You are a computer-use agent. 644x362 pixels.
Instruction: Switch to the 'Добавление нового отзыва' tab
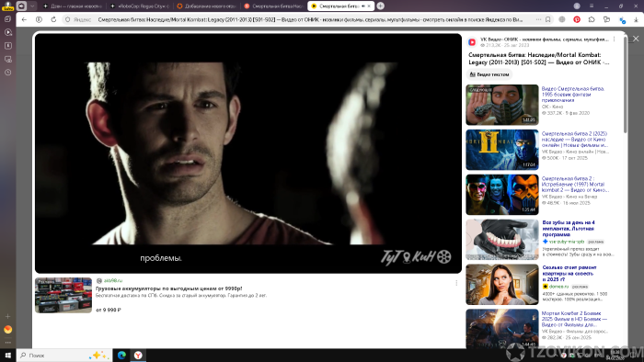click(207, 6)
